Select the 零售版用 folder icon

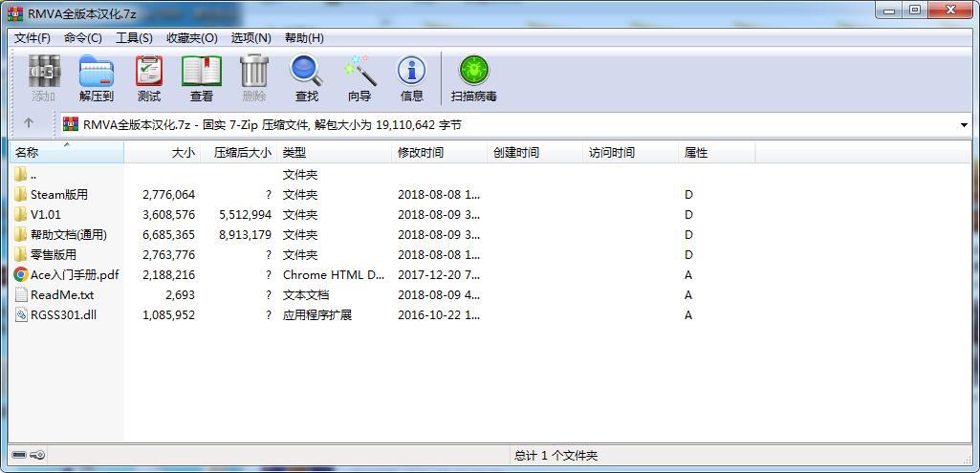pyautogui.click(x=21, y=254)
